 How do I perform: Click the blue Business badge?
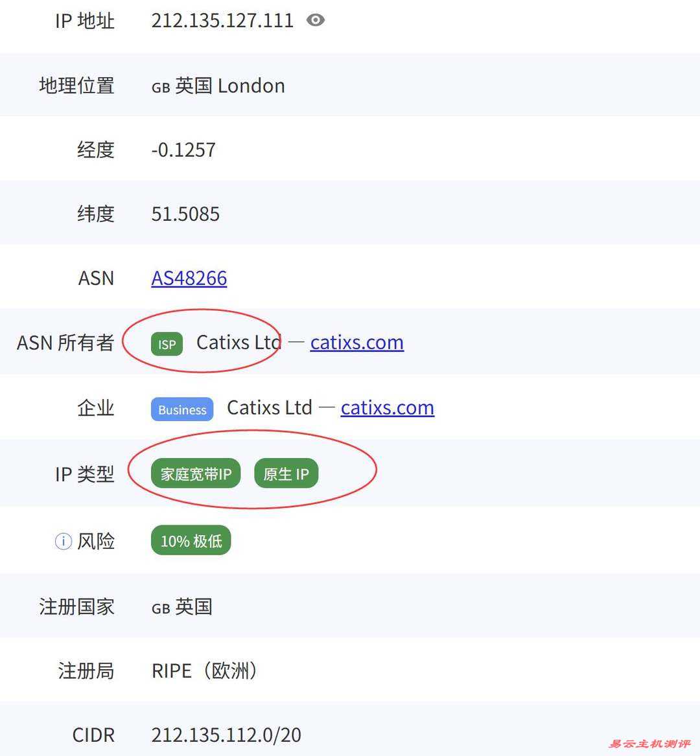[x=181, y=409]
